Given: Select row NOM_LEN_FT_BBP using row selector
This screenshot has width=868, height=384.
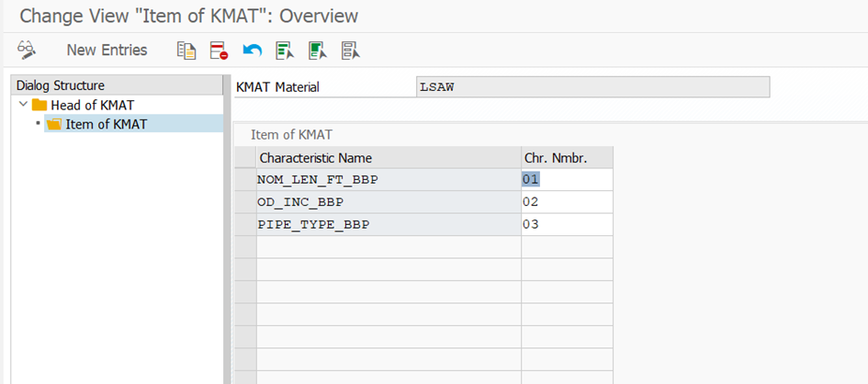Looking at the screenshot, I should pyautogui.click(x=244, y=179).
